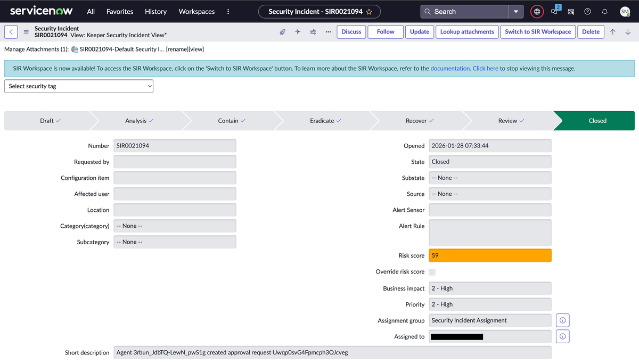639x364 pixels.
Task: Click the Short description input field
Action: pyautogui.click(x=332, y=352)
